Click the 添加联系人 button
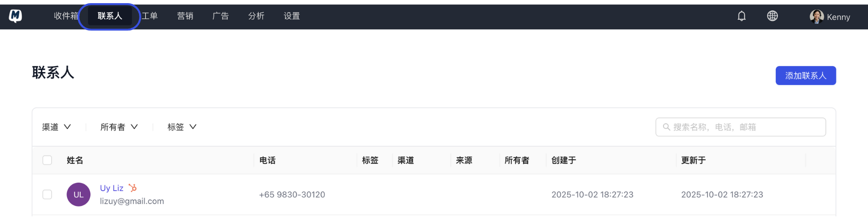The width and height of the screenshot is (868, 222). [805, 76]
